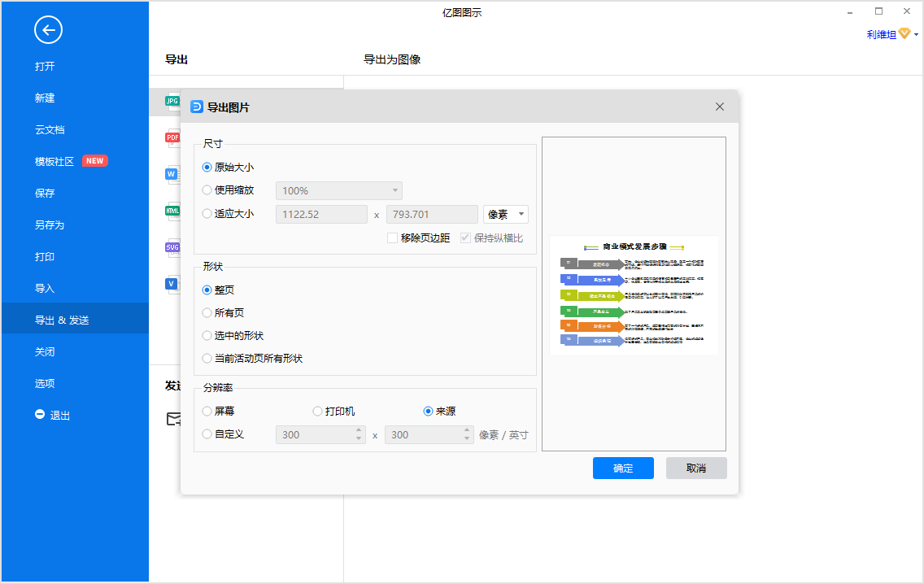Select the Visio export format icon

[x=172, y=284]
